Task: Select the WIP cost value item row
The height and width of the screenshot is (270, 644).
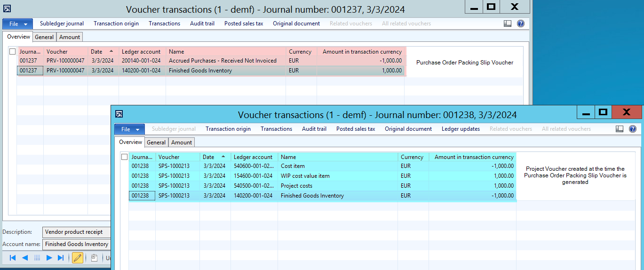Action: click(x=305, y=176)
